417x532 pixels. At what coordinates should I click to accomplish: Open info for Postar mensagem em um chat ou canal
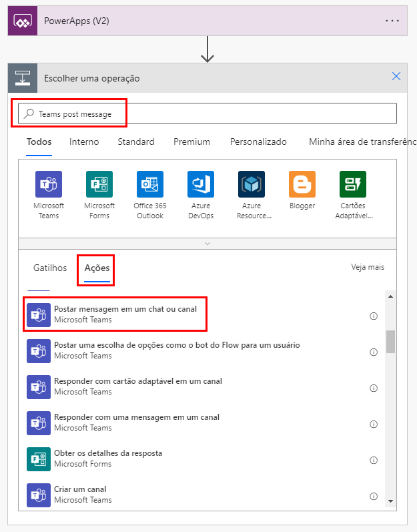(x=373, y=316)
